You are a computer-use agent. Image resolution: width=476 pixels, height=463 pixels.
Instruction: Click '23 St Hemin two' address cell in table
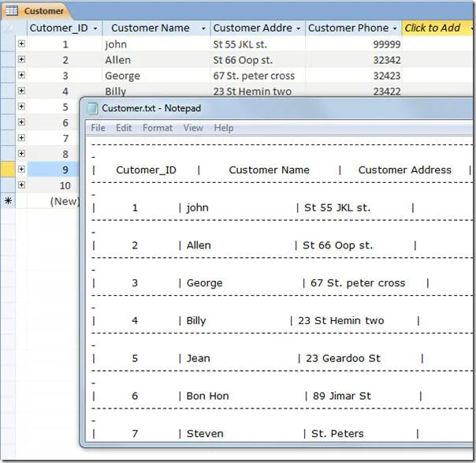[258, 91]
